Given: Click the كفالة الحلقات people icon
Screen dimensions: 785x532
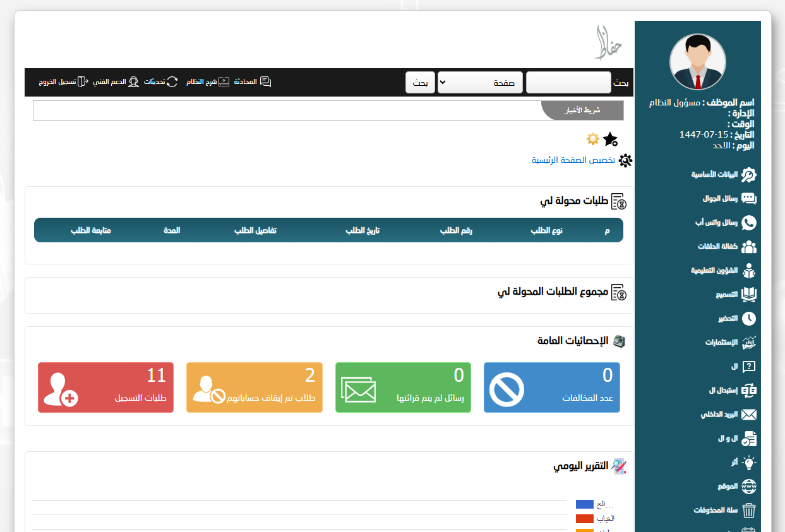Looking at the screenshot, I should coord(748,247).
